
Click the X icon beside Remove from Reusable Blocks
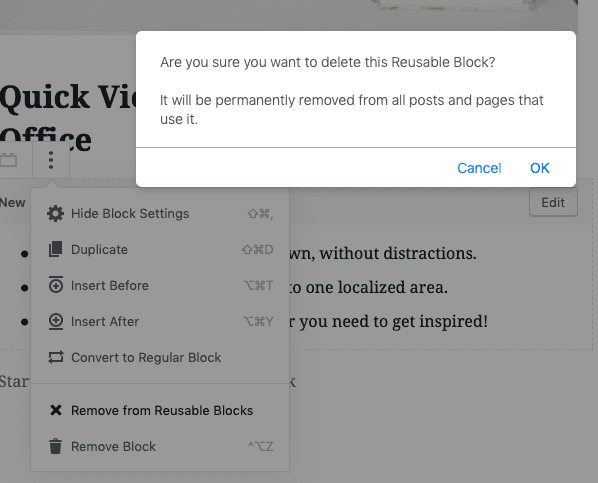click(x=56, y=410)
